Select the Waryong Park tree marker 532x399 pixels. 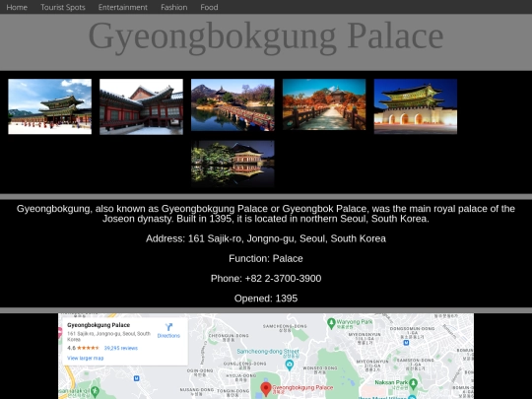(x=331, y=323)
